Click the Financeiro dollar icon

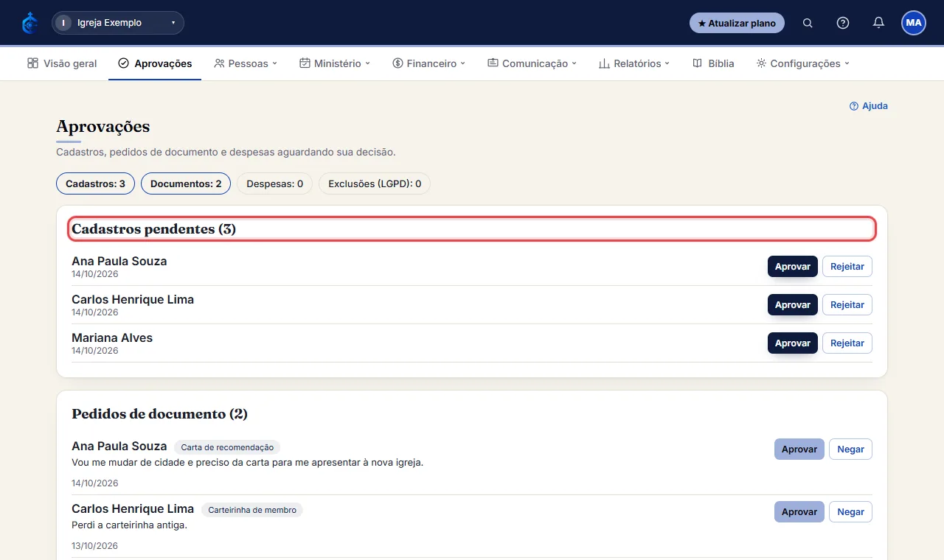398,63
